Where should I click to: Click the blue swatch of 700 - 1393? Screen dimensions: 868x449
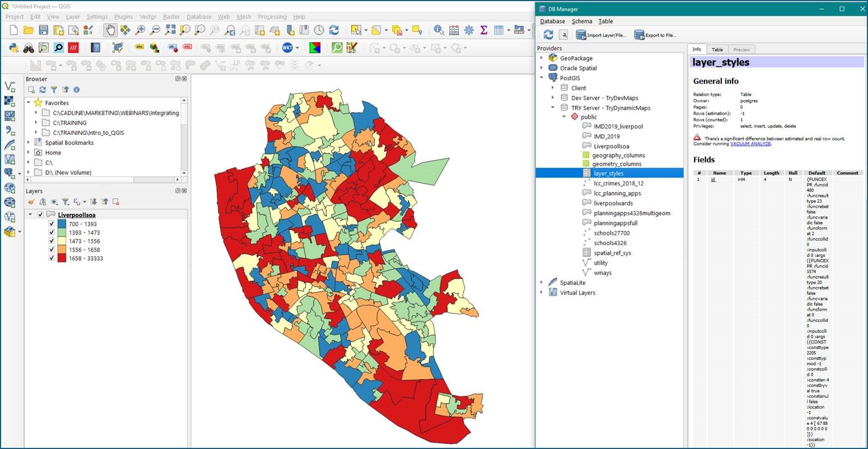(62, 224)
